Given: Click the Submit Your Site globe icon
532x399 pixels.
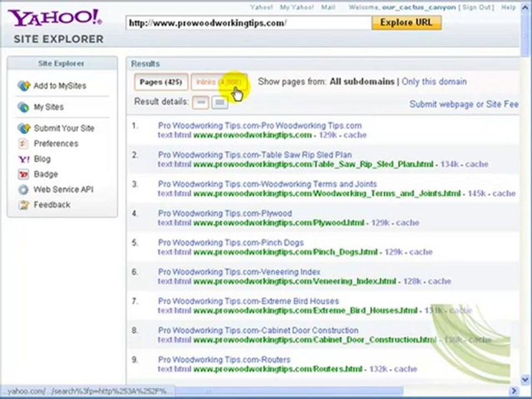Looking at the screenshot, I should pyautogui.click(x=24, y=128).
